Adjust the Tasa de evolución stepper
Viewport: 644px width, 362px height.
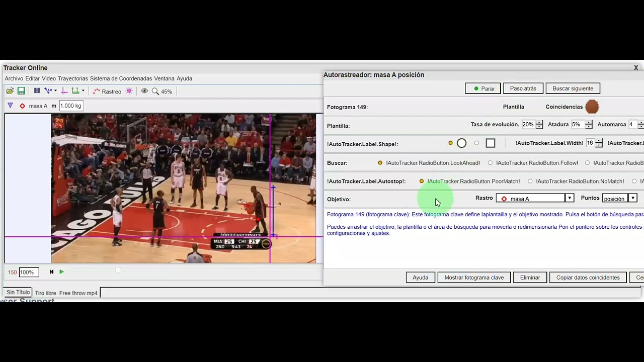[x=539, y=124]
